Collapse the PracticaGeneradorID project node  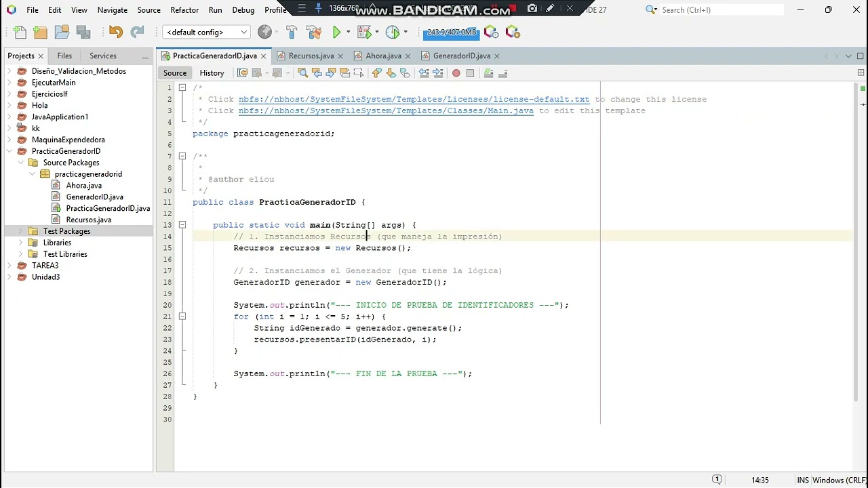click(9, 151)
